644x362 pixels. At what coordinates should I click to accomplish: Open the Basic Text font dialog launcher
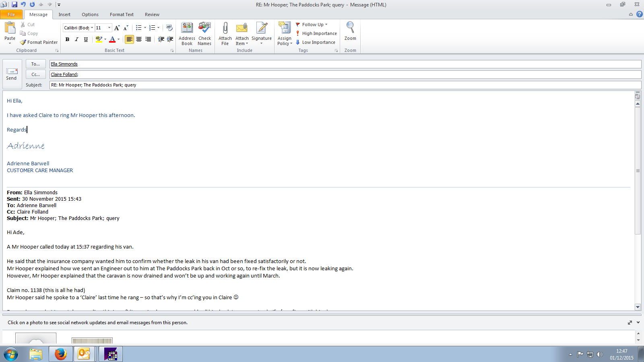(172, 51)
